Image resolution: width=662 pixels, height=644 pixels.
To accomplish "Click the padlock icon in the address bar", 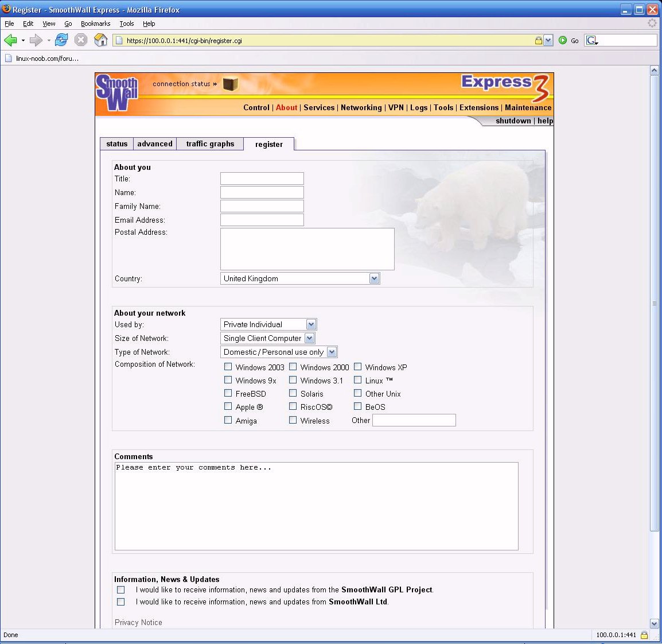I will [x=538, y=41].
